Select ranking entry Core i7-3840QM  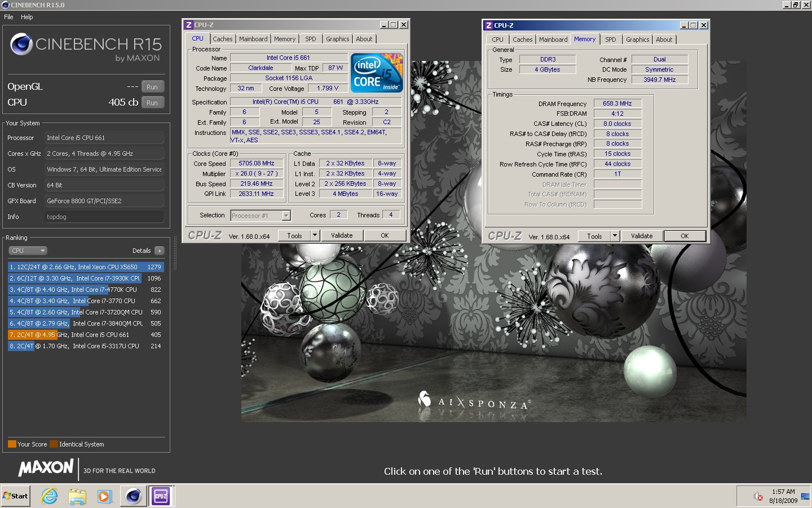coord(86,323)
